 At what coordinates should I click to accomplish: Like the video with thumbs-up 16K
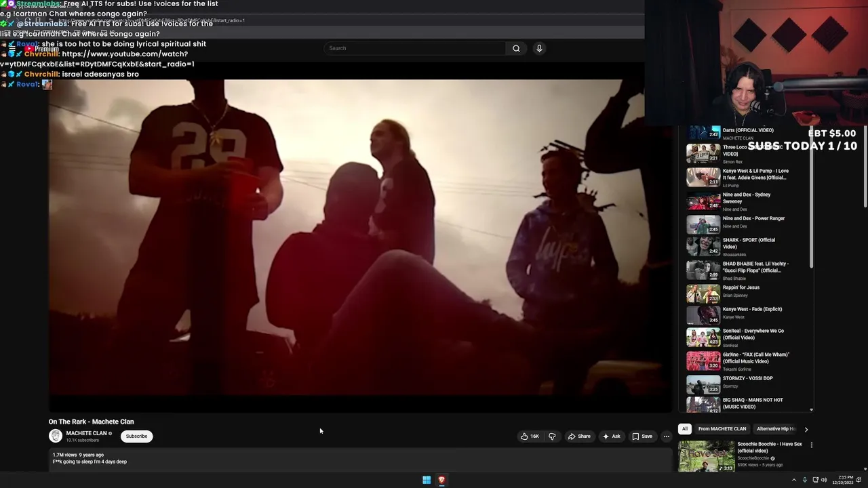tap(530, 436)
